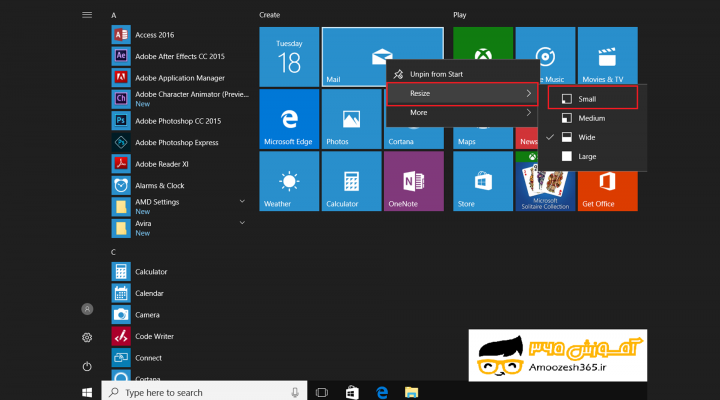720x400 pixels.
Task: Open the Store icon on taskbar
Action: (352, 393)
